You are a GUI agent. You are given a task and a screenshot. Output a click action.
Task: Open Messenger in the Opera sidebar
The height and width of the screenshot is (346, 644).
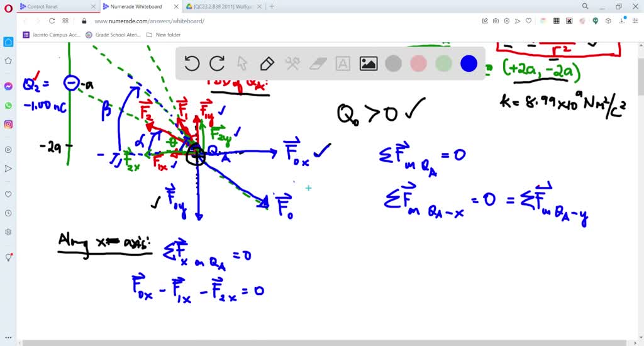coord(8,86)
